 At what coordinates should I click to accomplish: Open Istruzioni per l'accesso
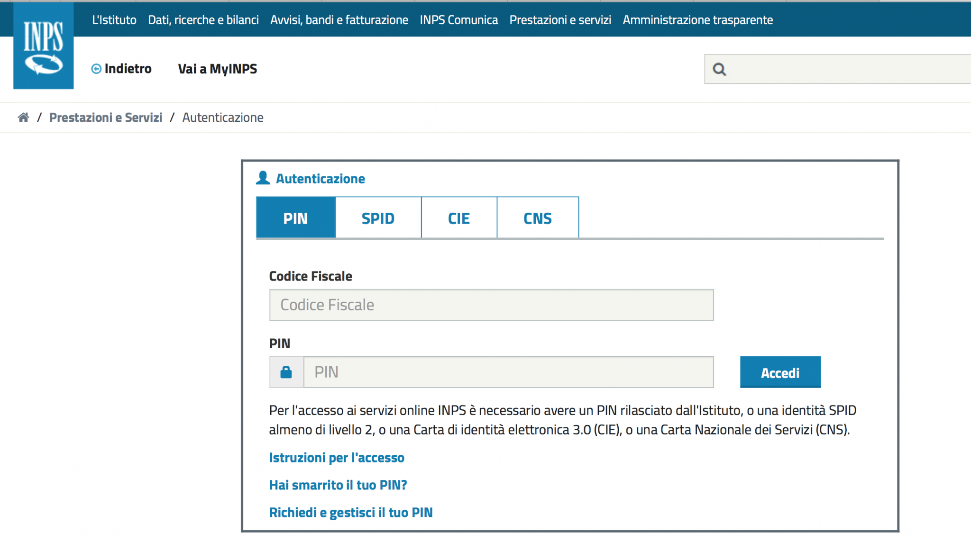(x=337, y=457)
